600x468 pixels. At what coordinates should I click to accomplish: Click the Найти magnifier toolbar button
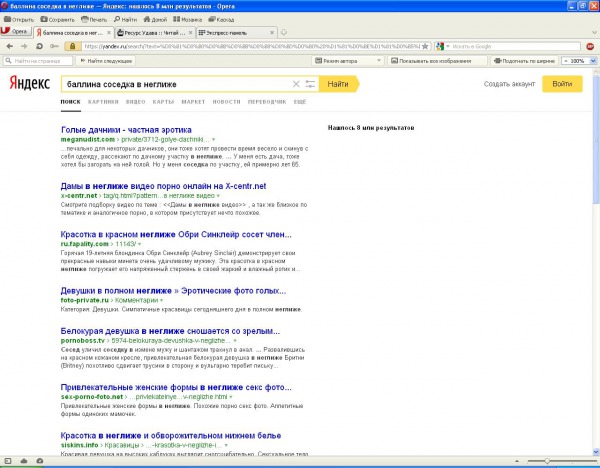(x=125, y=19)
